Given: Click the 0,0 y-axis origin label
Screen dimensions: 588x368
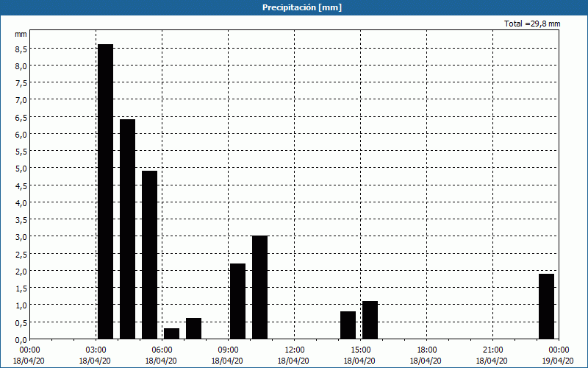Looking at the screenshot, I should tap(21, 340).
